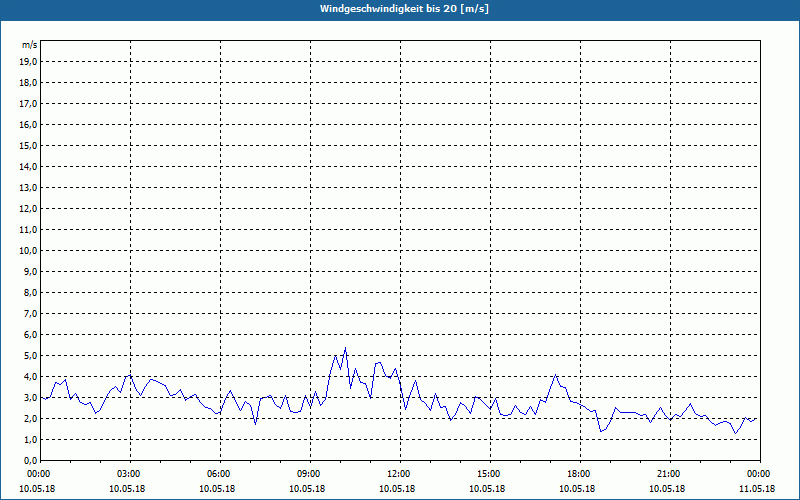Click the 12:00 time label

399,474
